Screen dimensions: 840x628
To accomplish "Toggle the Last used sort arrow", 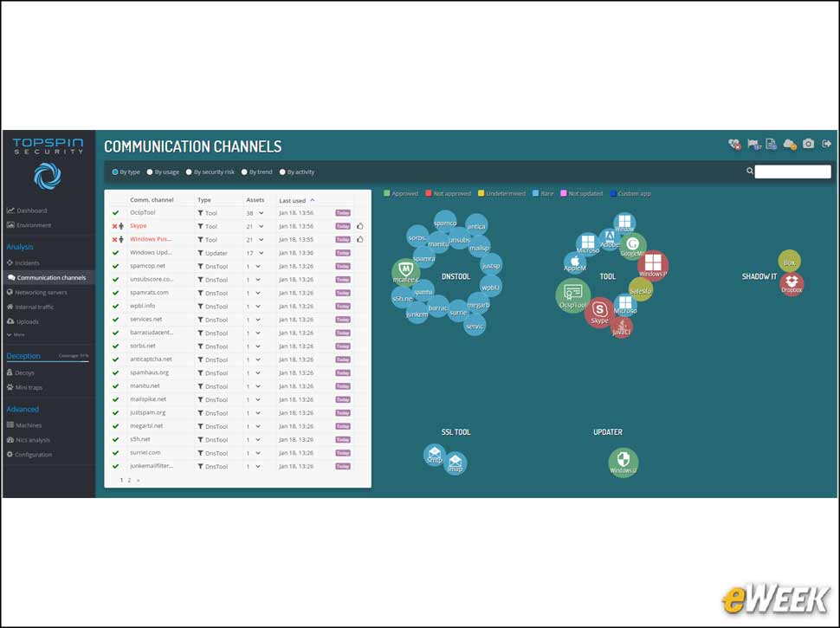I will coord(313,200).
